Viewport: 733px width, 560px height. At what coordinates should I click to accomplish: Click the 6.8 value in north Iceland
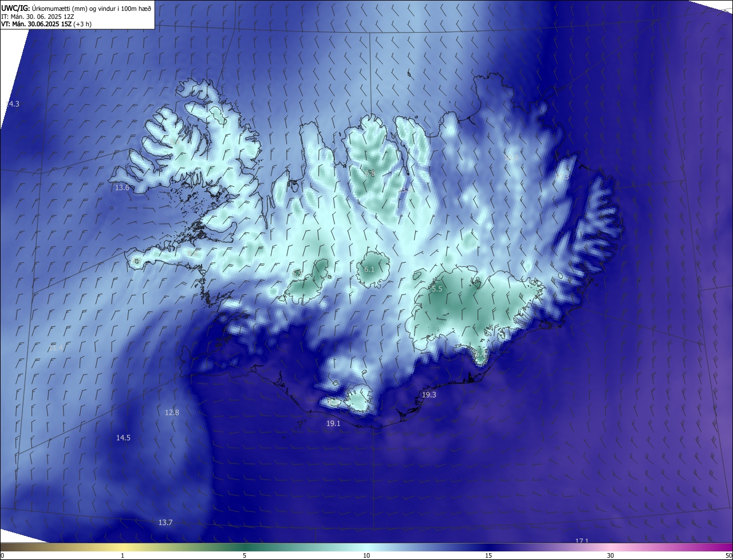370,173
